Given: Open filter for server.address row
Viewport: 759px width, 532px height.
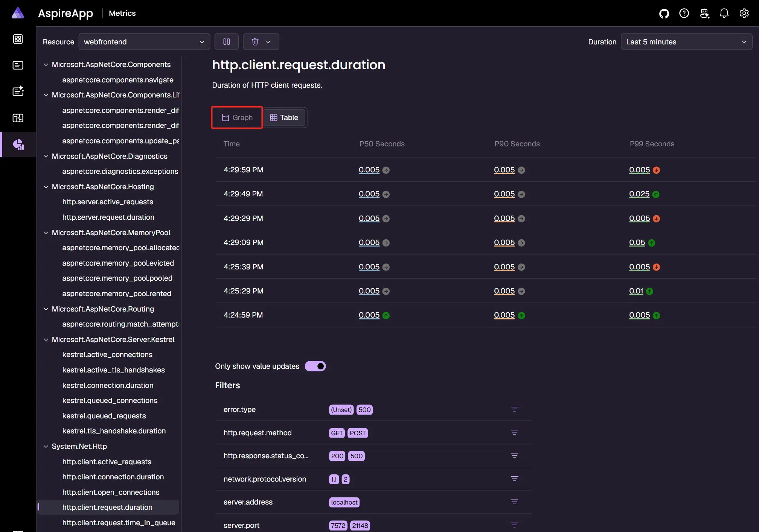Looking at the screenshot, I should [x=514, y=502].
